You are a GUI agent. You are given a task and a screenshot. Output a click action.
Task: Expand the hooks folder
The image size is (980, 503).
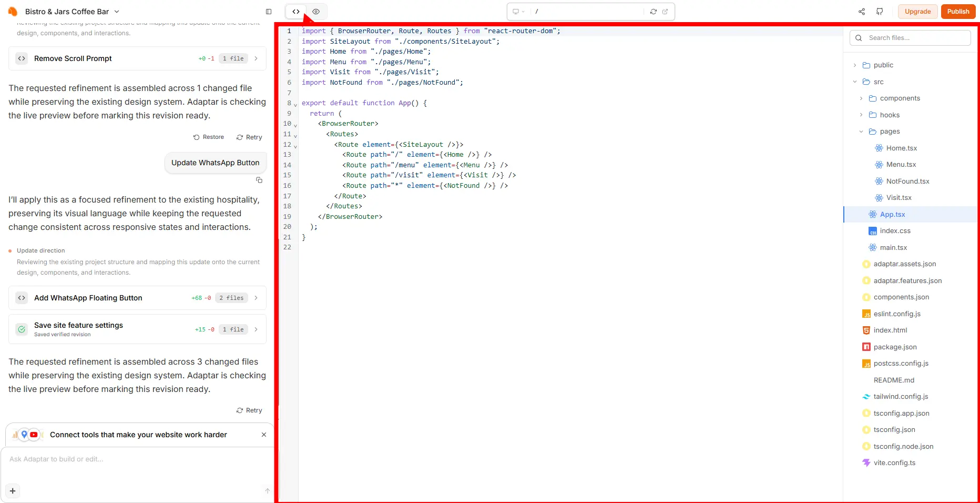[910, 115]
